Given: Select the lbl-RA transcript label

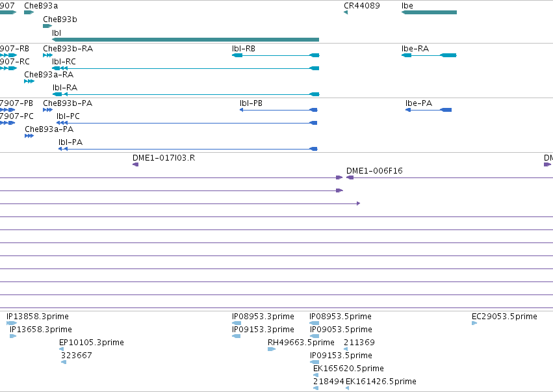Looking at the screenshot, I should 65,88.
